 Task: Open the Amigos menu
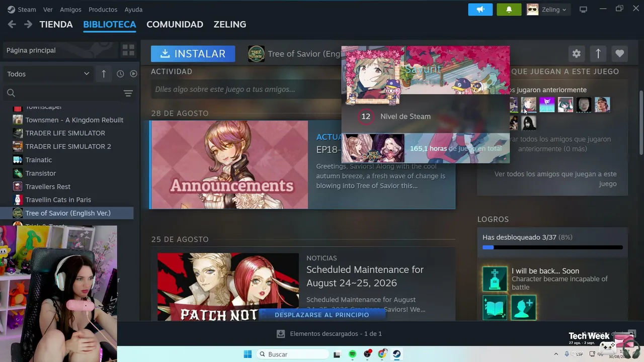click(x=70, y=10)
